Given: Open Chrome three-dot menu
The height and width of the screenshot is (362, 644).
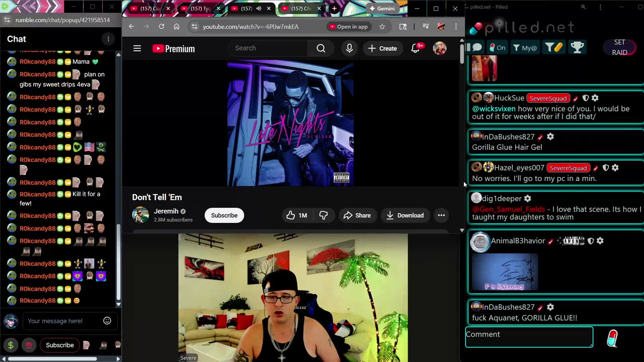Looking at the screenshot, I should coord(456,26).
